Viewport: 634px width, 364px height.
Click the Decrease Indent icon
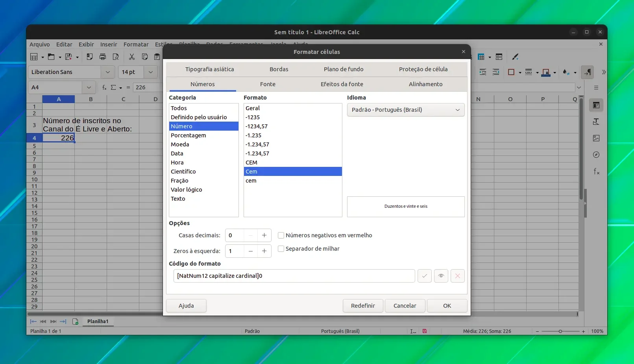tap(496, 72)
